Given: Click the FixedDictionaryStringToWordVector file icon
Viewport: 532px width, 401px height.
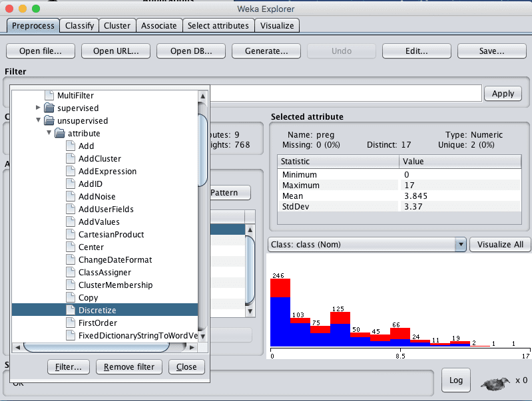Looking at the screenshot, I should [x=71, y=335].
